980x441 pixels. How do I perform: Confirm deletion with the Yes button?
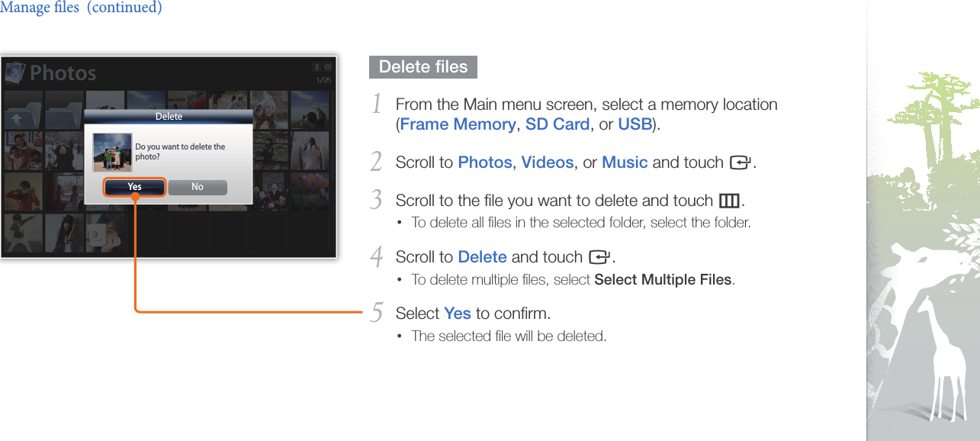[x=134, y=187]
